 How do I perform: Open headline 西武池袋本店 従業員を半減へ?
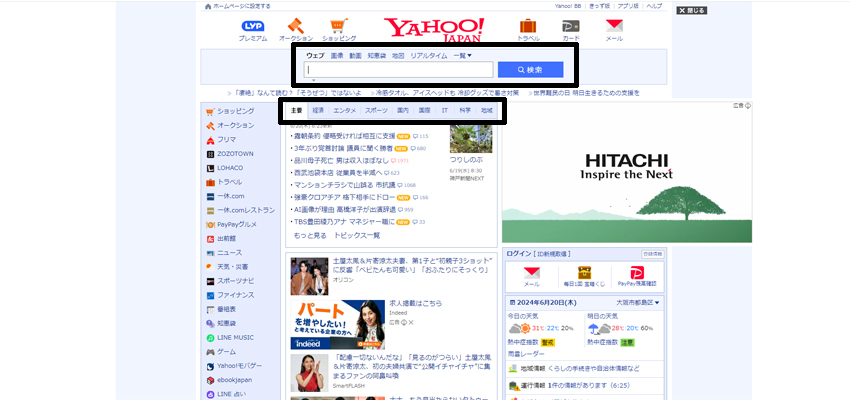pyautogui.click(x=340, y=173)
